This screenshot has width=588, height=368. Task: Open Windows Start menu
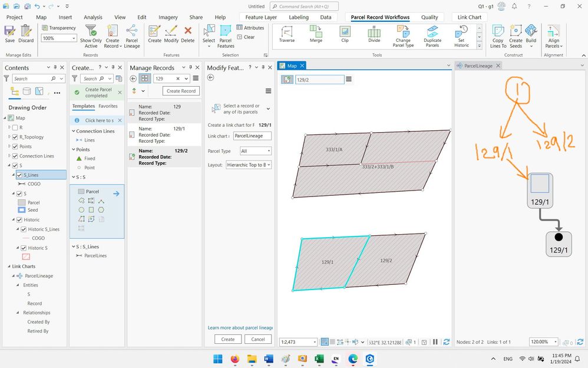pos(217,359)
